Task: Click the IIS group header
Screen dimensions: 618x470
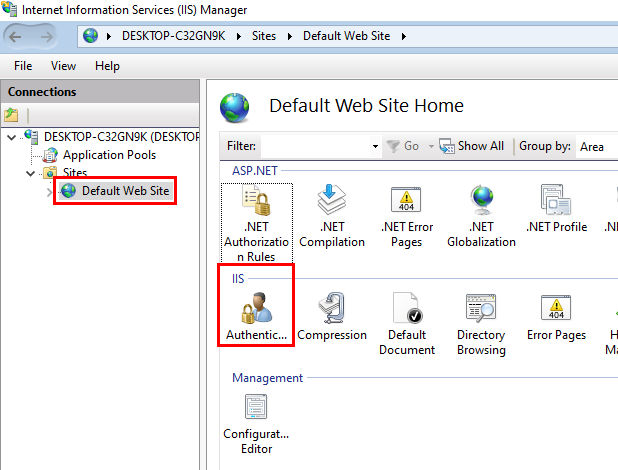Action: tap(238, 279)
